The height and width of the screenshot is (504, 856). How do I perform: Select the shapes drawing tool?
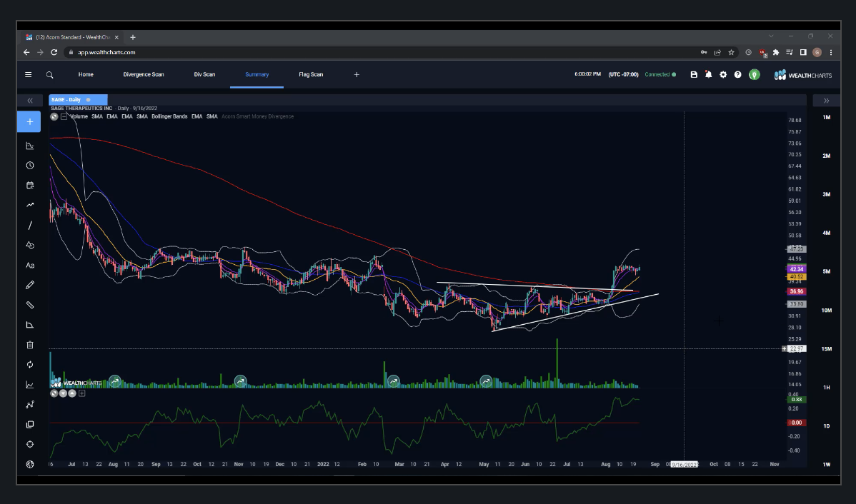[30, 246]
